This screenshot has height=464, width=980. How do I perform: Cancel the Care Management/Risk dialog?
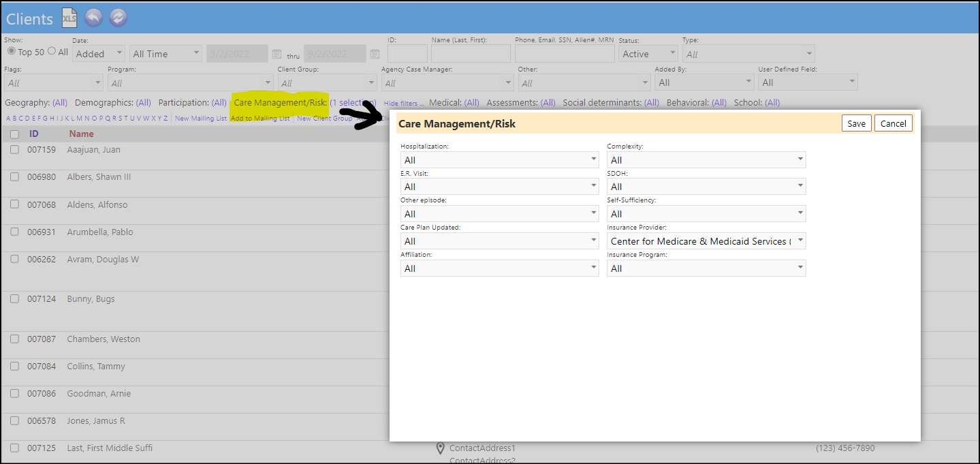coord(893,123)
